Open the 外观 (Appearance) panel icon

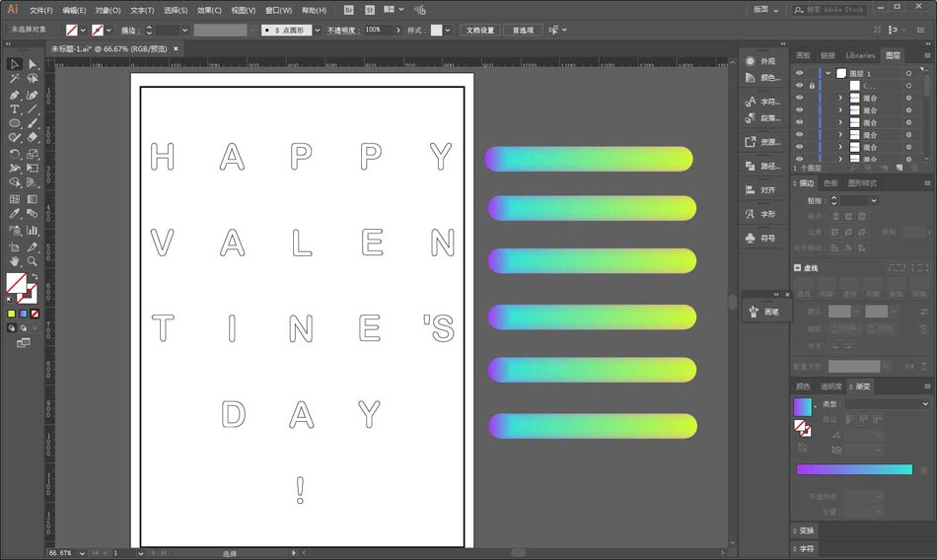[760, 61]
